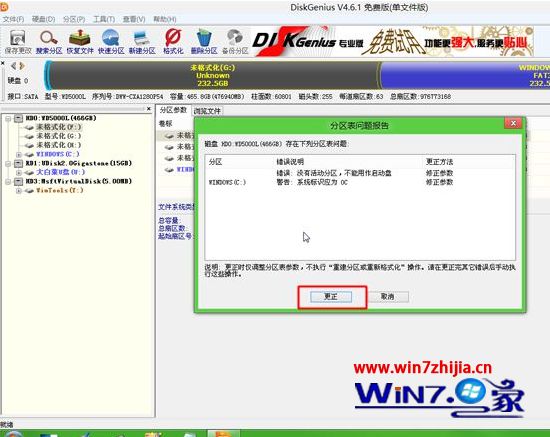The width and height of the screenshot is (550, 437).
Task: Open the 文件(F) menu
Action: [13, 19]
